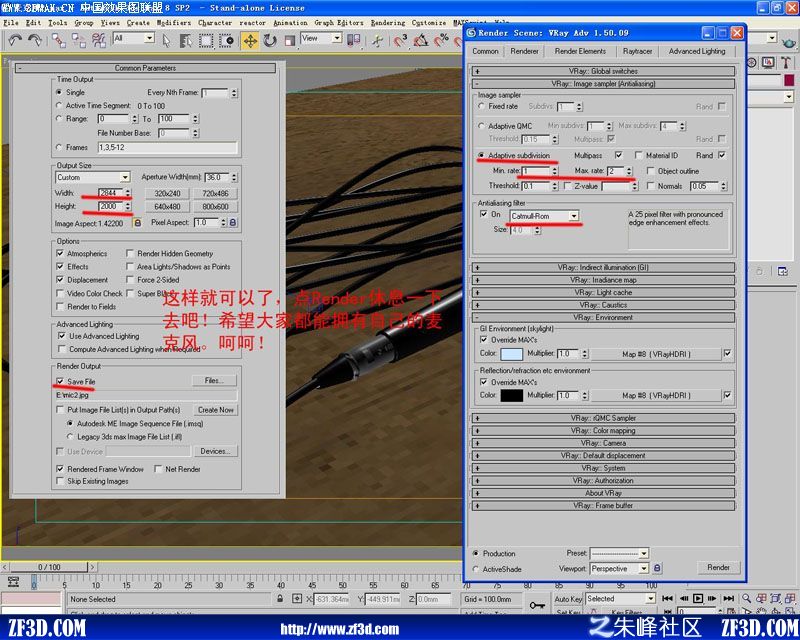Viewport: 800px width, 640px height.
Task: Switch to the Raytracer tab
Action: (x=637, y=51)
